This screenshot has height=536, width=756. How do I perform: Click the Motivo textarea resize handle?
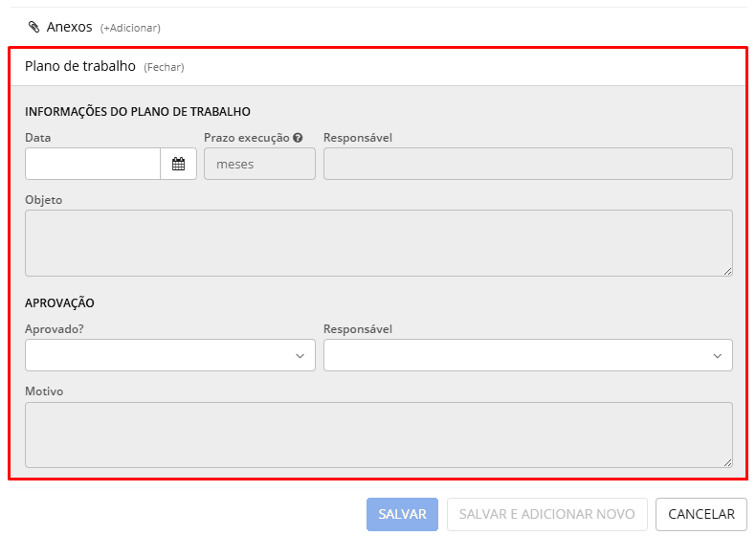727,462
